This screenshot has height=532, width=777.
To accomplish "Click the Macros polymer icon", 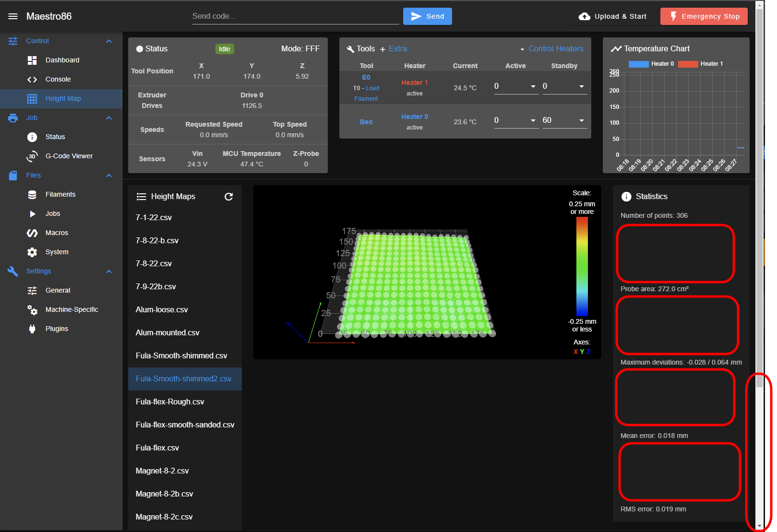I will pyautogui.click(x=32, y=233).
